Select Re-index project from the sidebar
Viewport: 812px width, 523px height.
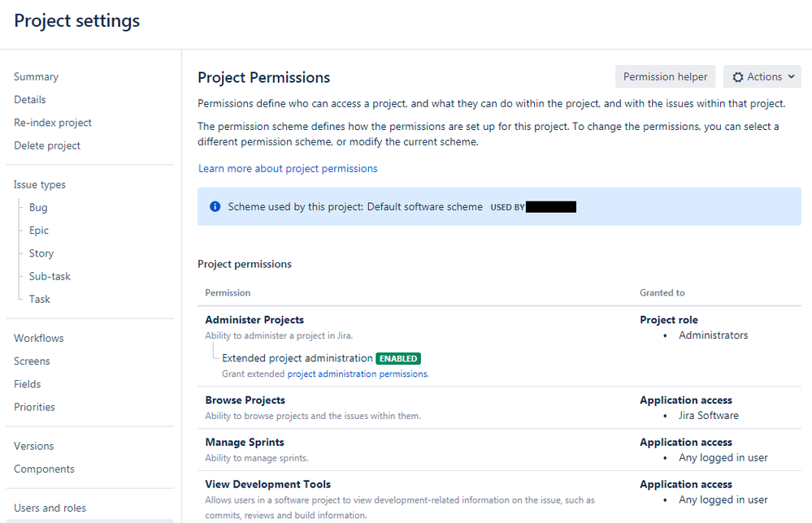point(52,123)
